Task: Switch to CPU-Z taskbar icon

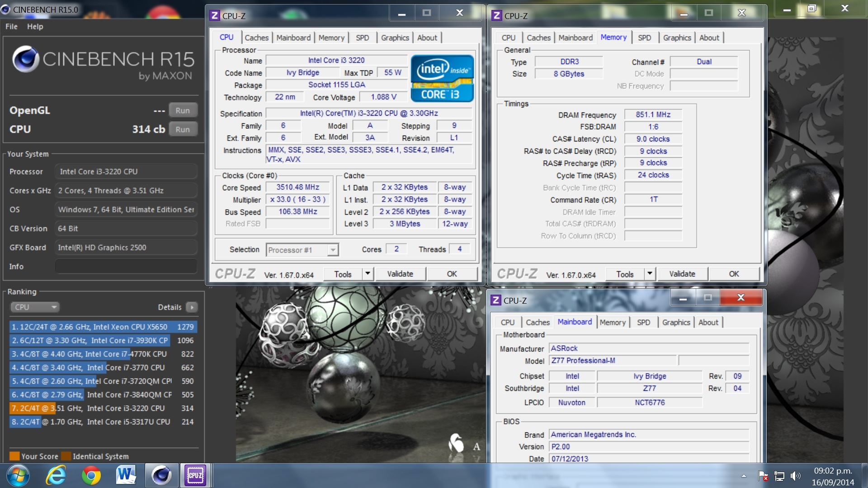Action: (195, 475)
